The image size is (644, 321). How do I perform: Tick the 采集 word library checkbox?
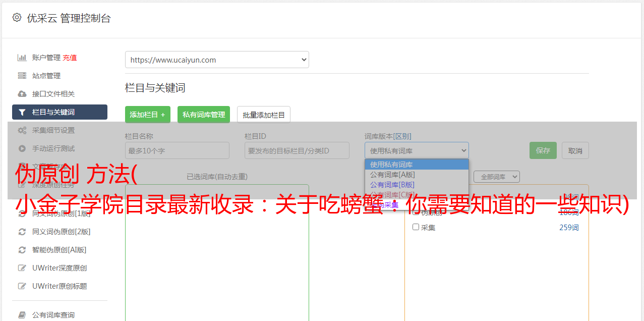[416, 227]
